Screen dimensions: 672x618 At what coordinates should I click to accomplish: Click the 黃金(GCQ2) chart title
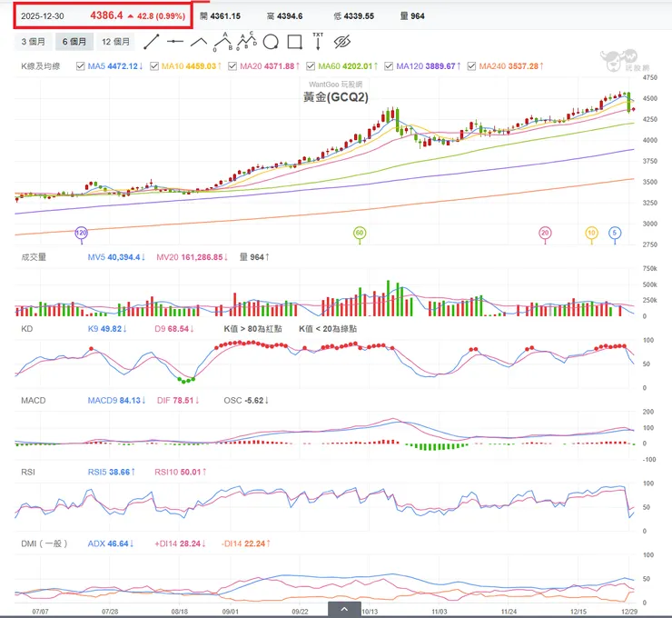click(x=336, y=97)
